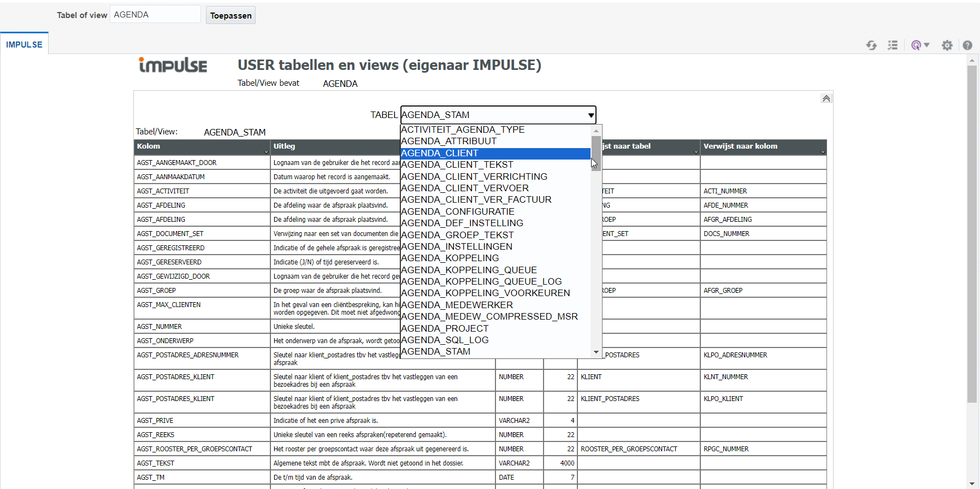Image resolution: width=980 pixels, height=489 pixels.
Task: Click the impulse logo
Action: pos(173,65)
